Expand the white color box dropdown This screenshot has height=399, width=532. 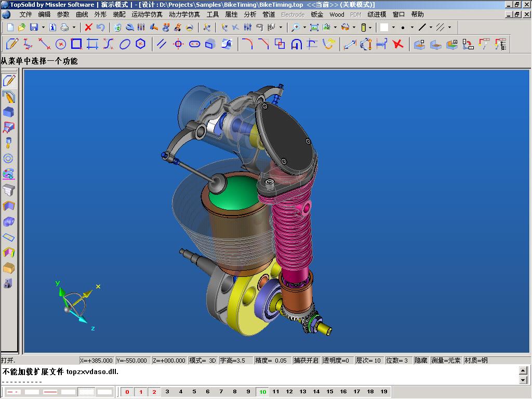[394, 28]
